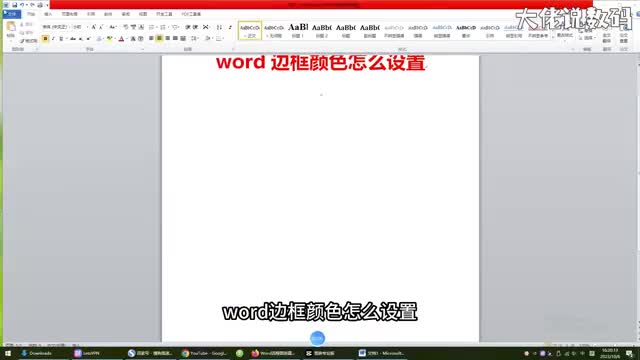Expand the styles gallery

(x=553, y=38)
